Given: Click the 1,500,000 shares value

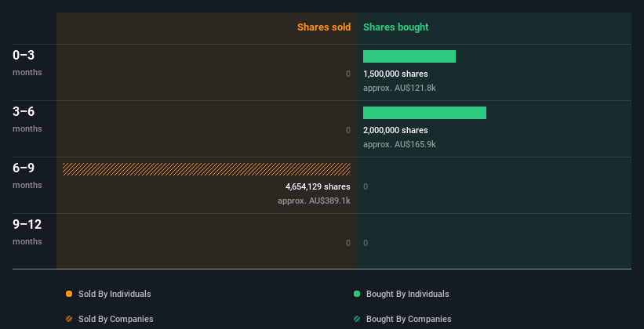Looking at the screenshot, I should 395,74.
